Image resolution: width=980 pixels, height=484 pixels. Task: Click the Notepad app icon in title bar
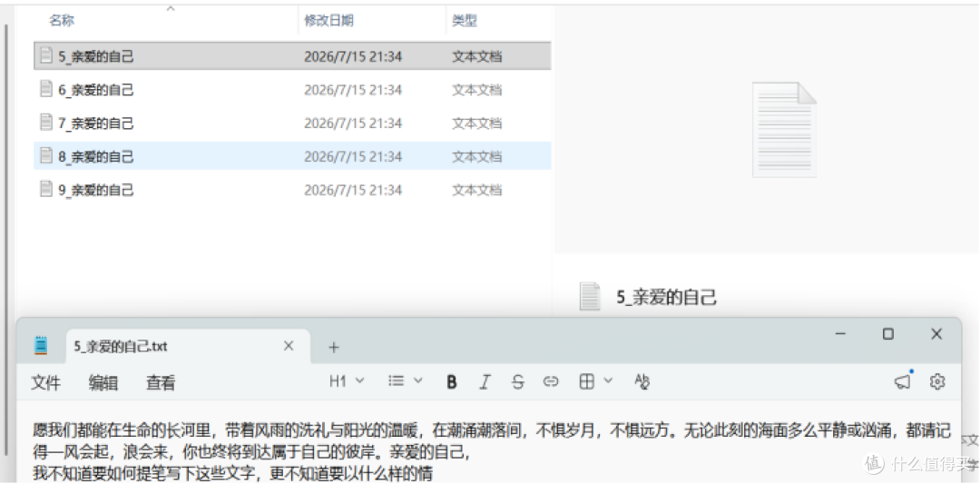coord(41,346)
